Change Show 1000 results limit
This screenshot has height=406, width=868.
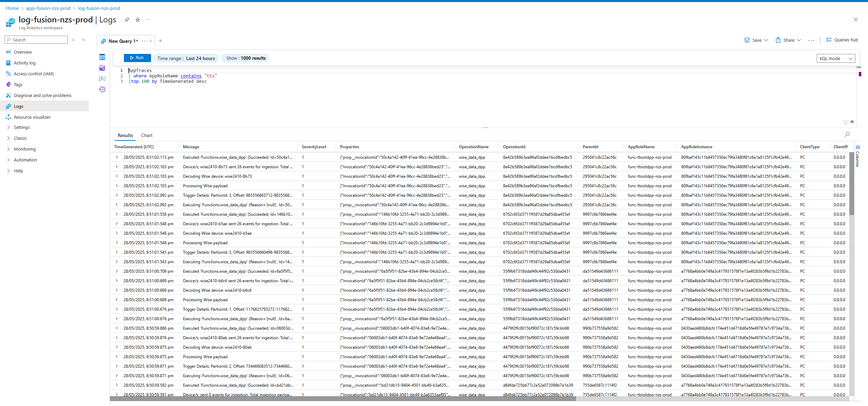246,58
